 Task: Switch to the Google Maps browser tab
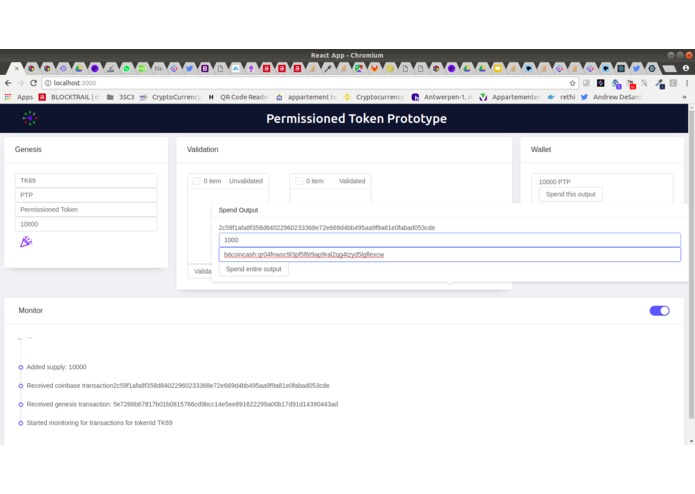tap(359, 68)
